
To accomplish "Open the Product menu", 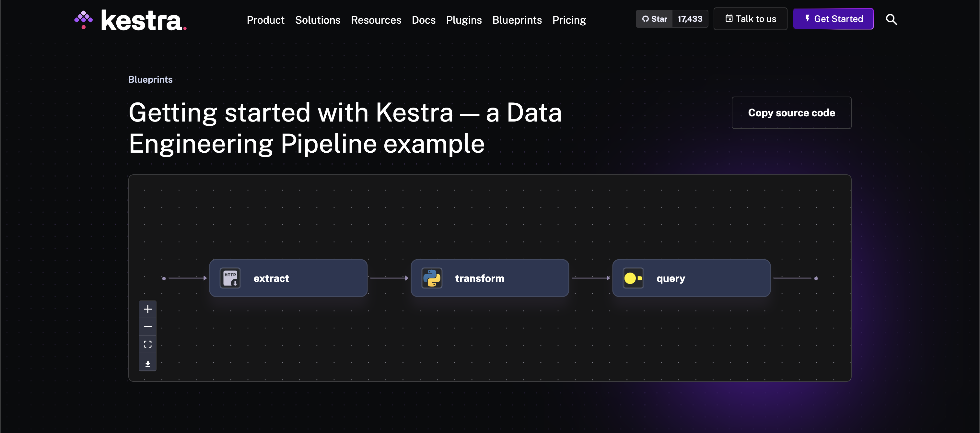I will (x=265, y=20).
